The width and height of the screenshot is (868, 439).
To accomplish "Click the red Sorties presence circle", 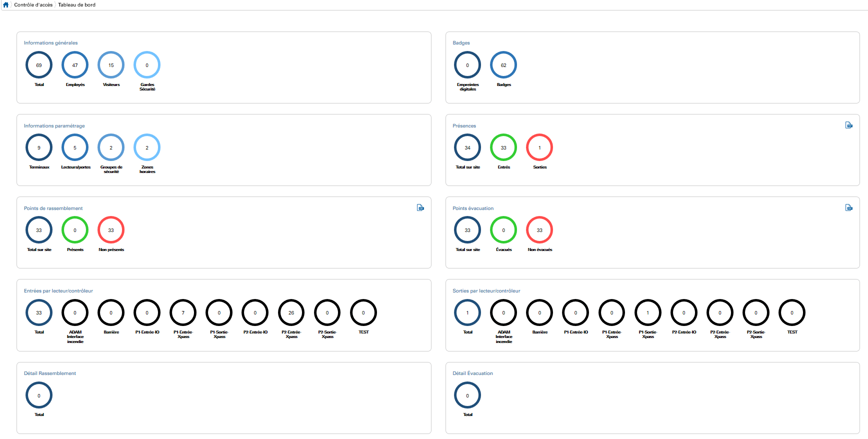I will click(539, 147).
